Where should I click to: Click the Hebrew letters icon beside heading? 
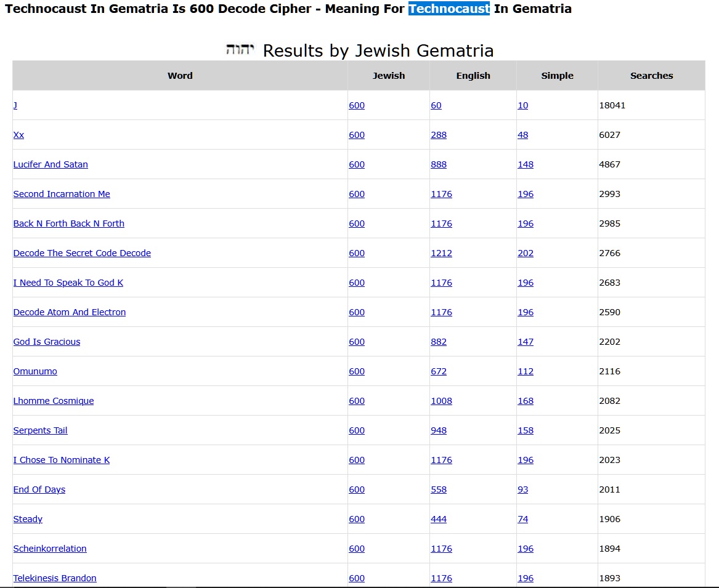[240, 49]
